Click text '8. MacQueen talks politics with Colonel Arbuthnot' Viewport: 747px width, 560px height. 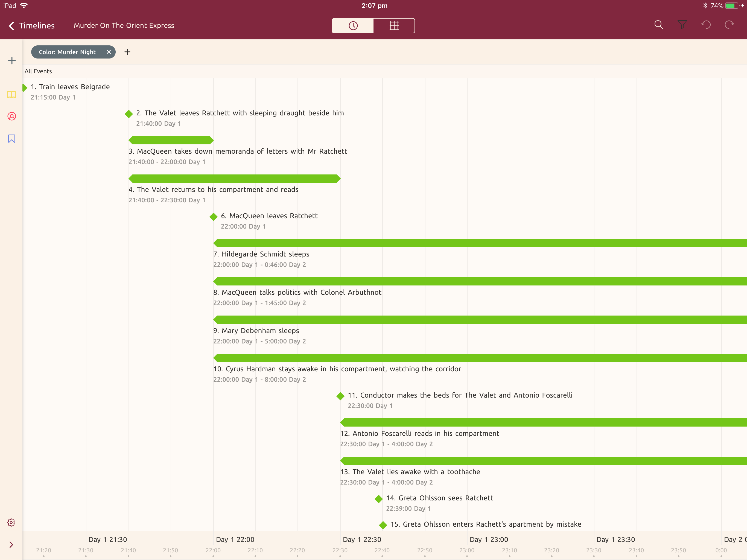[297, 292]
